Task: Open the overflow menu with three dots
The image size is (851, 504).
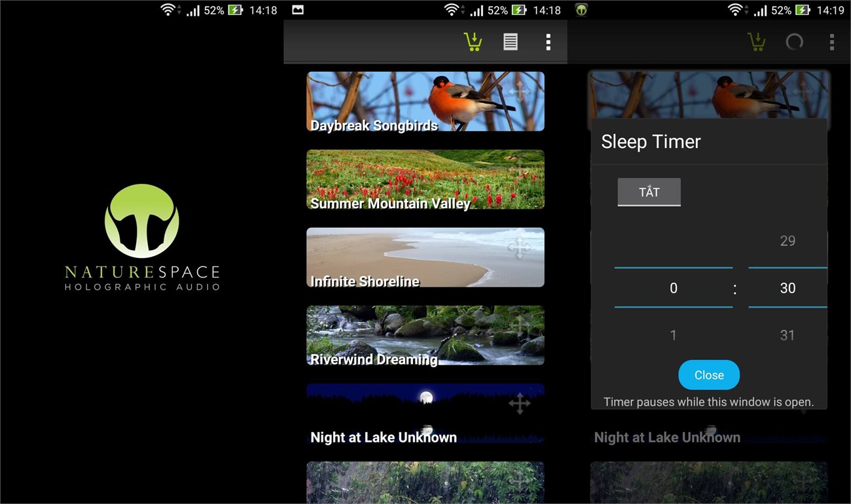Action: click(547, 41)
